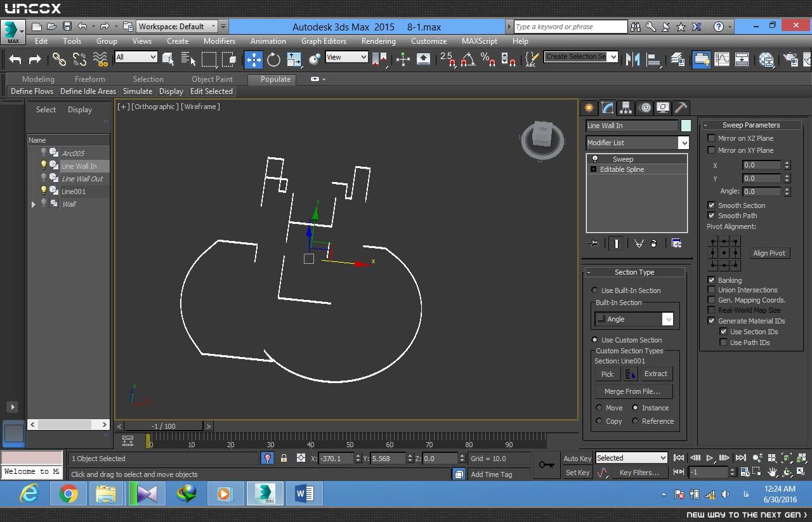Open the Curve Editor
This screenshot has width=812, height=522.
tap(722, 59)
